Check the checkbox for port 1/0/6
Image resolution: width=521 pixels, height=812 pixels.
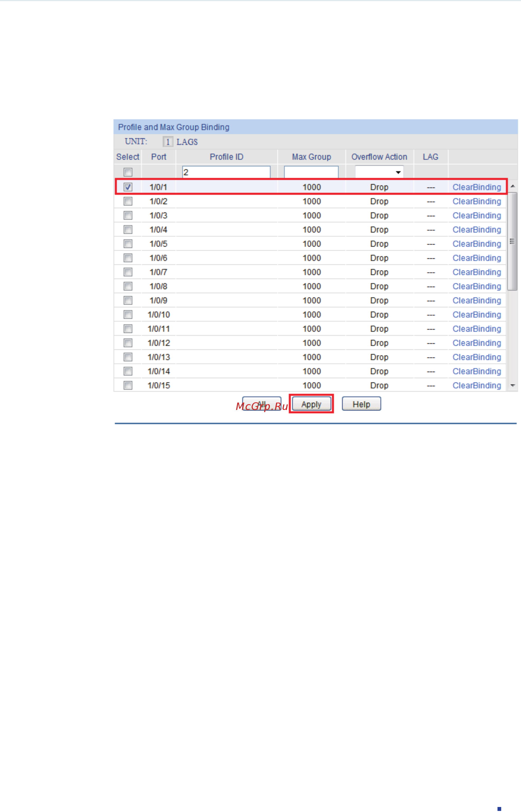pos(128,258)
